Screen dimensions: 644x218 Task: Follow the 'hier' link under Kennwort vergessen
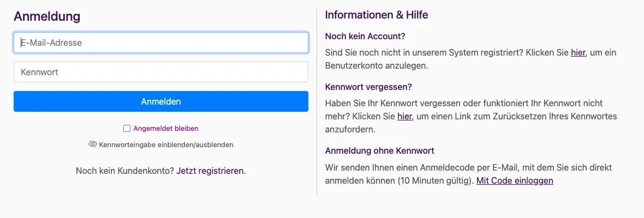coord(404,117)
